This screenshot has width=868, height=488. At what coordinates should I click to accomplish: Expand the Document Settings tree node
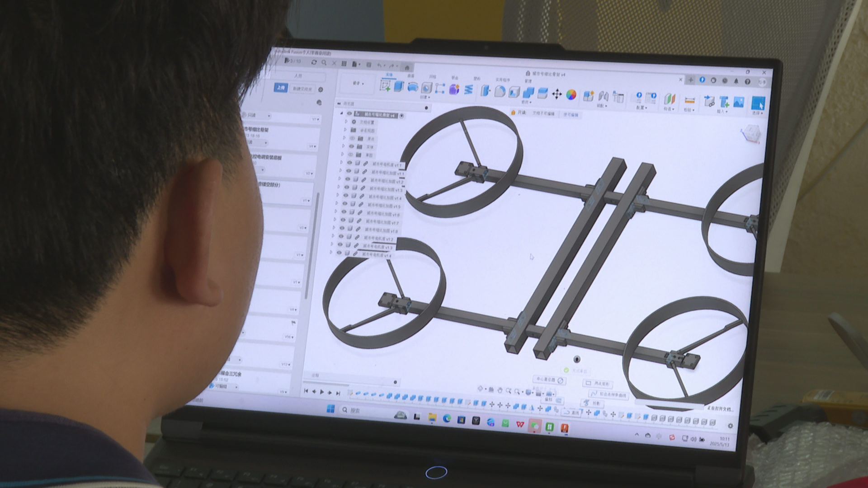click(346, 122)
